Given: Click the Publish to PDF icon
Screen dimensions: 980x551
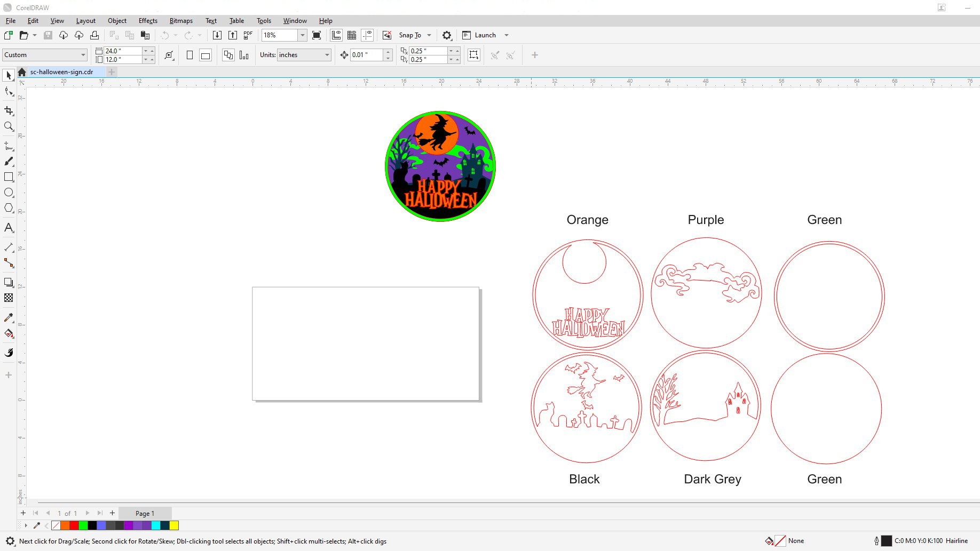Looking at the screenshot, I should (x=248, y=35).
